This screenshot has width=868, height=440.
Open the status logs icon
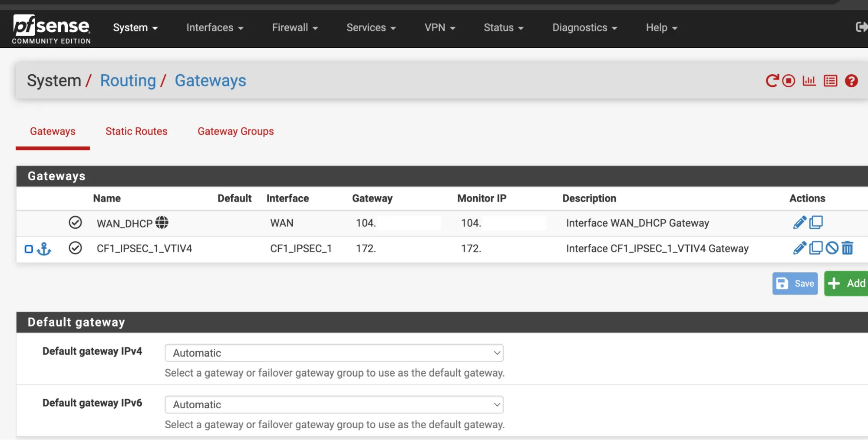click(x=830, y=81)
